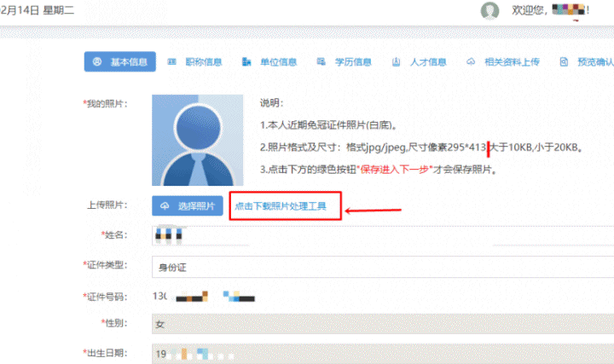Image resolution: width=614 pixels, height=364 pixels.
Task: Click the 人才信息 tab icon
Action: [x=397, y=62]
